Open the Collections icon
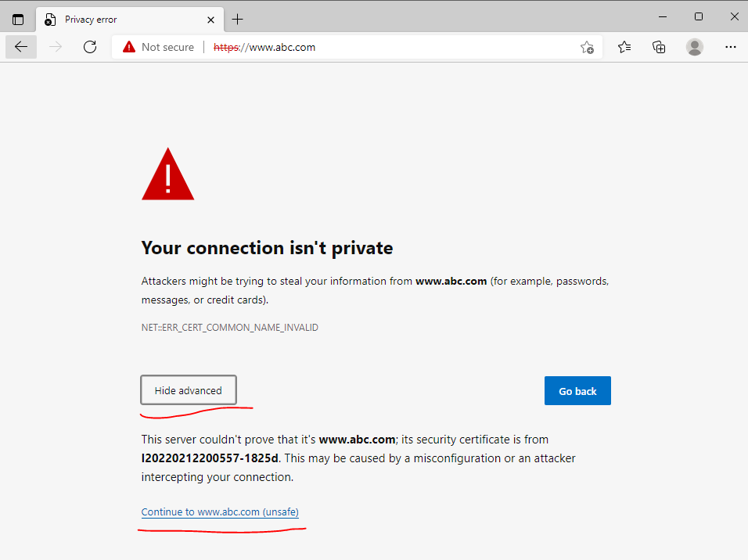 659,47
